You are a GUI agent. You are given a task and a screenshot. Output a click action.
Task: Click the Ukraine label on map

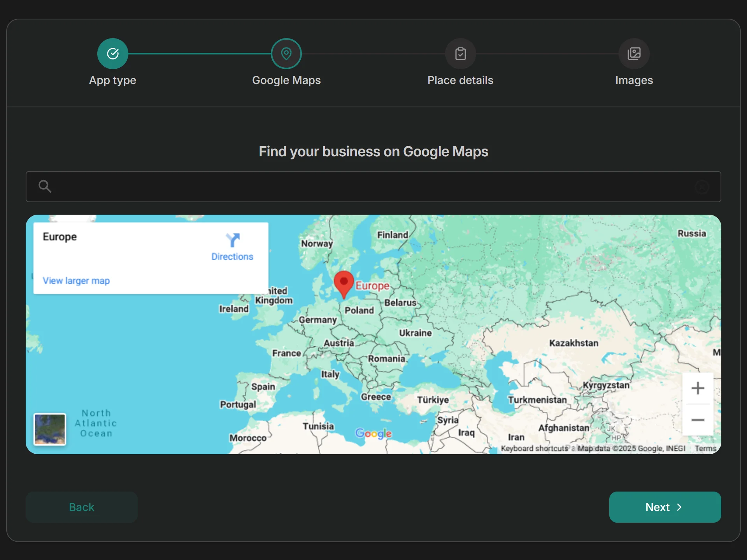(416, 333)
